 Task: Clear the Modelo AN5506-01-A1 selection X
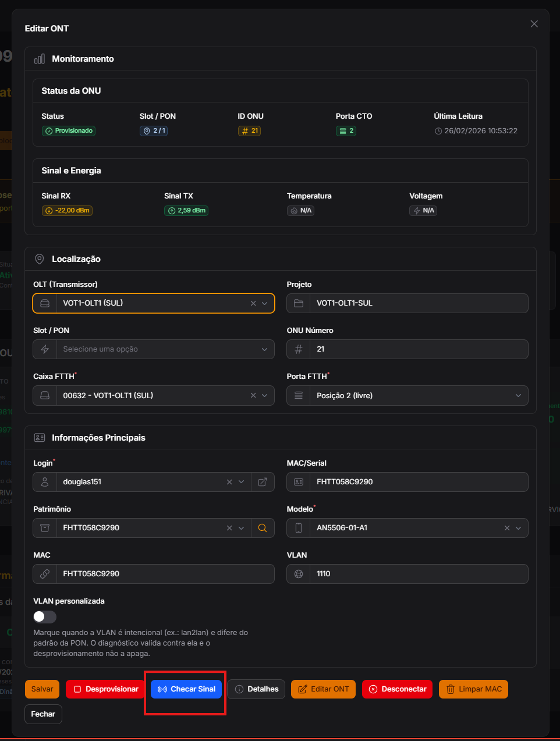pos(507,528)
